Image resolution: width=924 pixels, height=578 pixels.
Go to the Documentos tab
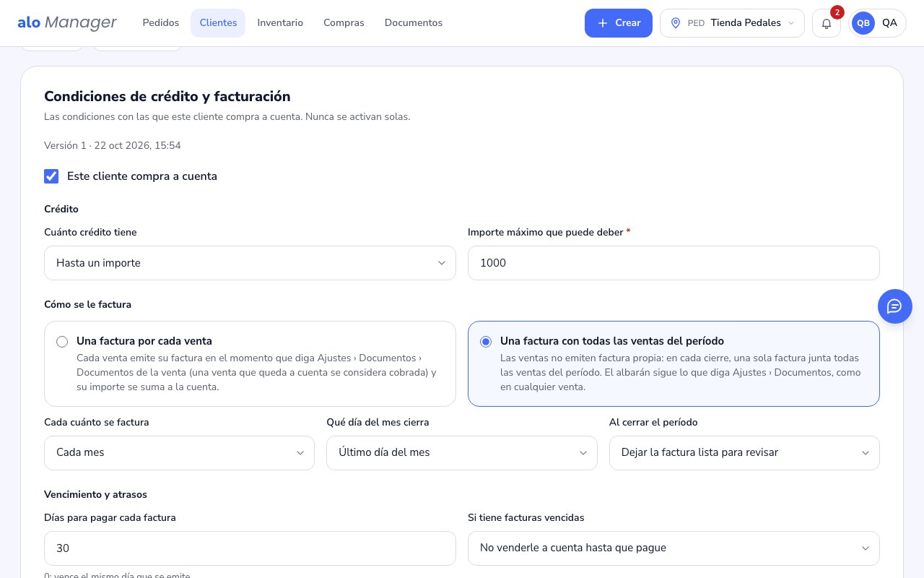[x=414, y=23]
